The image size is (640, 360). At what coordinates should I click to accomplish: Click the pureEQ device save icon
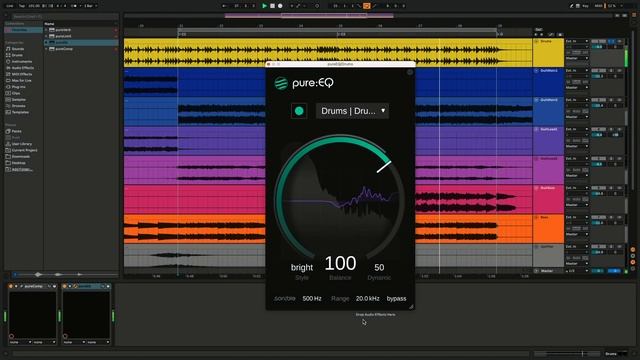tap(108, 287)
